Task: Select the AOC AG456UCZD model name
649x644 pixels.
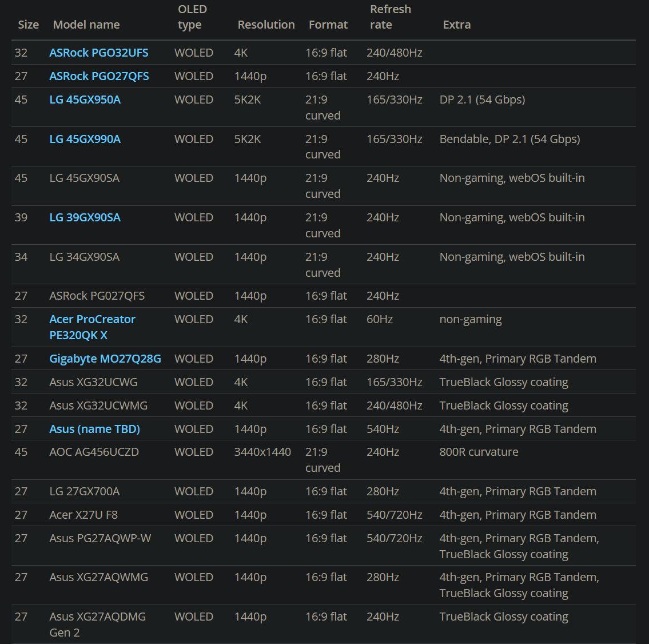Action: [94, 452]
